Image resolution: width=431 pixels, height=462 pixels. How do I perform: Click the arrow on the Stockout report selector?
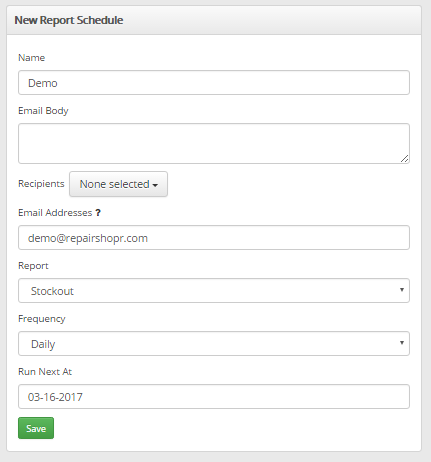(x=402, y=290)
